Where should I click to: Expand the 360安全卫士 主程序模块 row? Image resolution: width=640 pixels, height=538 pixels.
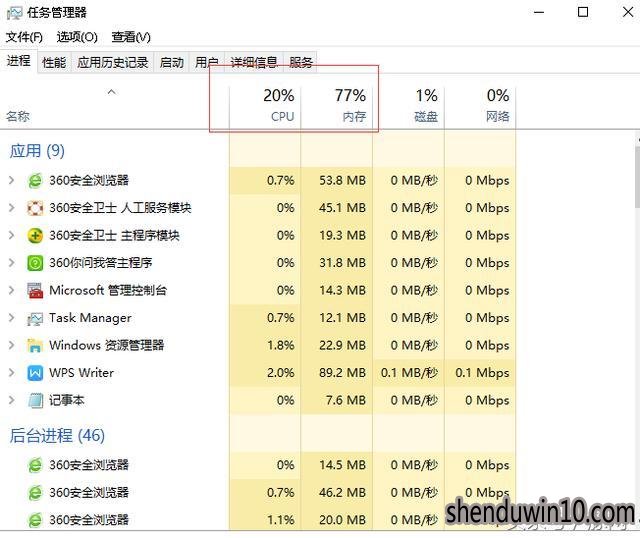12,235
